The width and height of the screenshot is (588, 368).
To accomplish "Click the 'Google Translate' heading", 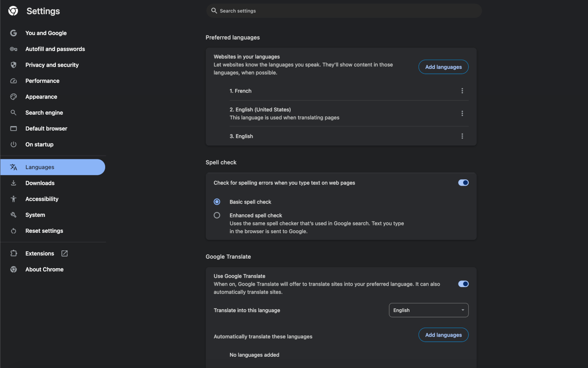I will tap(228, 257).
